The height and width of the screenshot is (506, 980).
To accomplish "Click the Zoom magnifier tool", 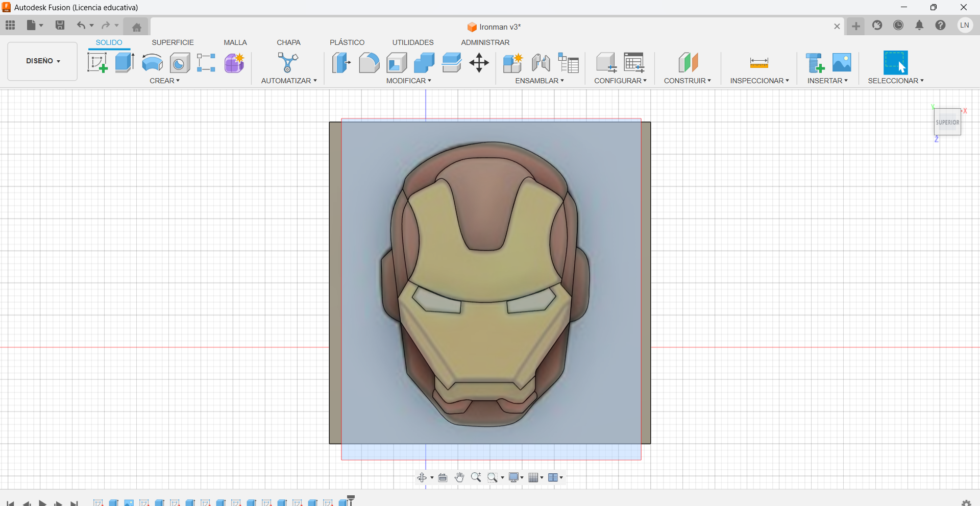I will coord(476,477).
